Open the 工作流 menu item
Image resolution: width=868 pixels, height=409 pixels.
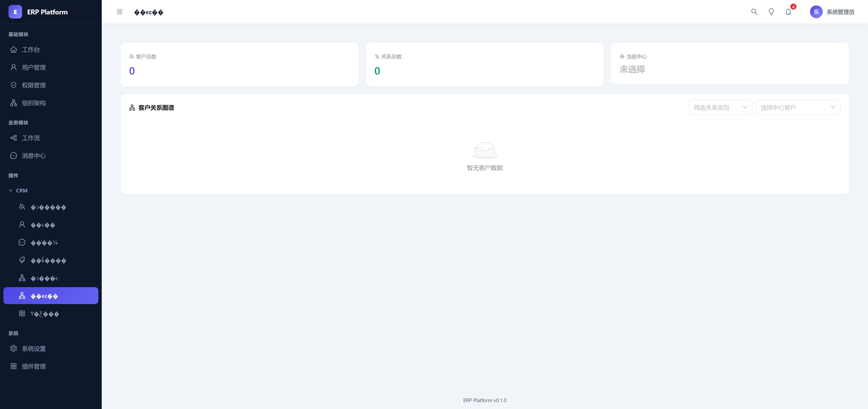[31, 138]
